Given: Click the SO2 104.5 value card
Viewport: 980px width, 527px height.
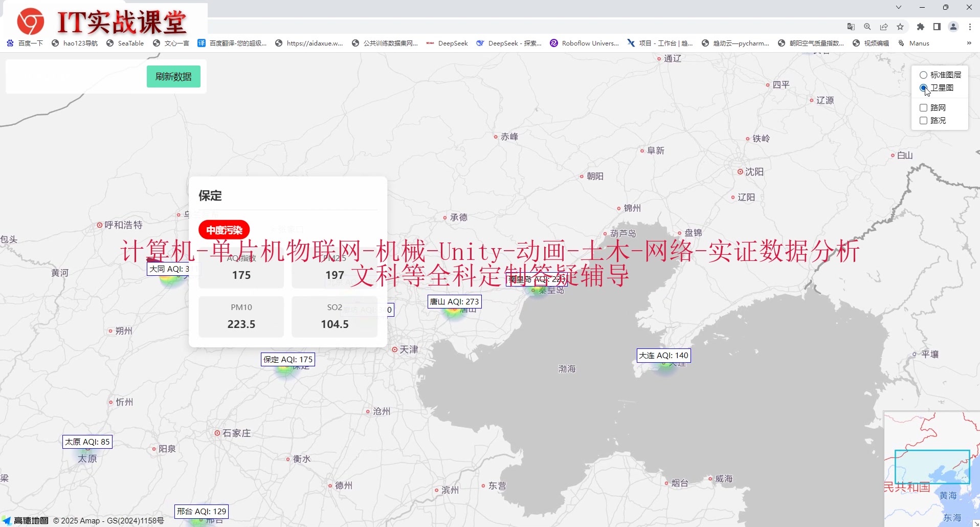Looking at the screenshot, I should [x=335, y=317].
